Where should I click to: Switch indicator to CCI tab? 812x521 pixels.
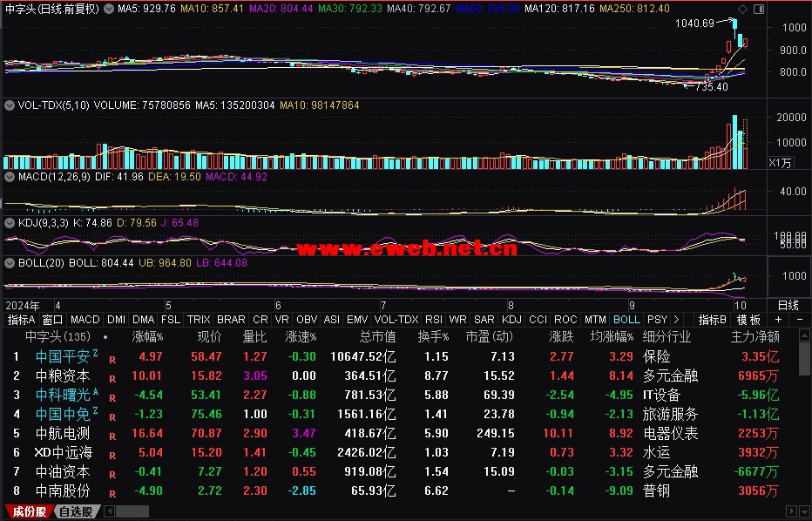click(538, 320)
